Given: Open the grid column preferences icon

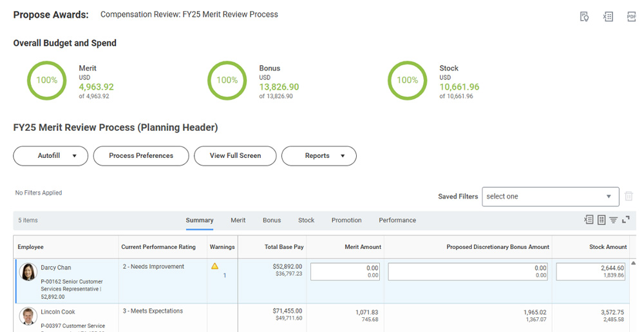Looking at the screenshot, I should [x=601, y=220].
